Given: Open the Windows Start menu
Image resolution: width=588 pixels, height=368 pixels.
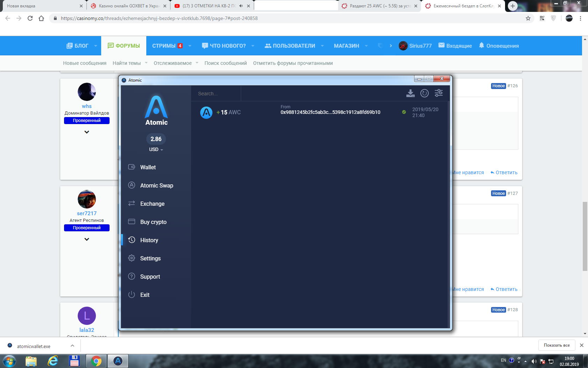Looking at the screenshot, I should tap(9, 361).
